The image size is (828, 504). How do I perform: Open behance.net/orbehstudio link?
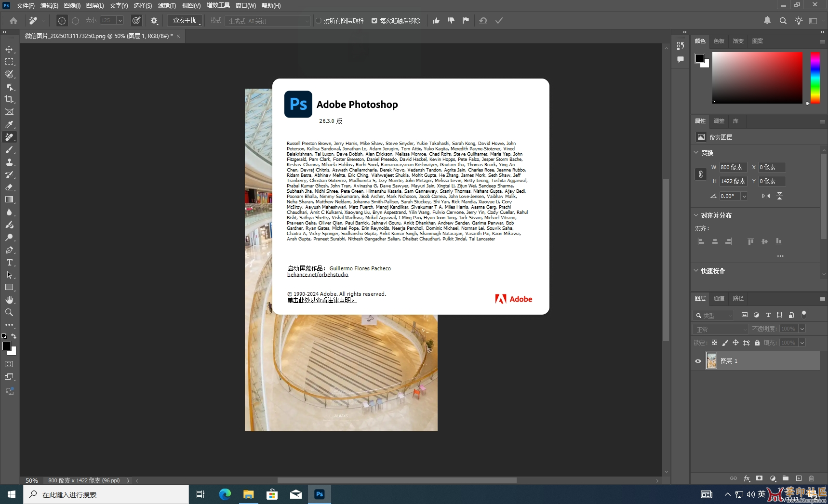[318, 275]
